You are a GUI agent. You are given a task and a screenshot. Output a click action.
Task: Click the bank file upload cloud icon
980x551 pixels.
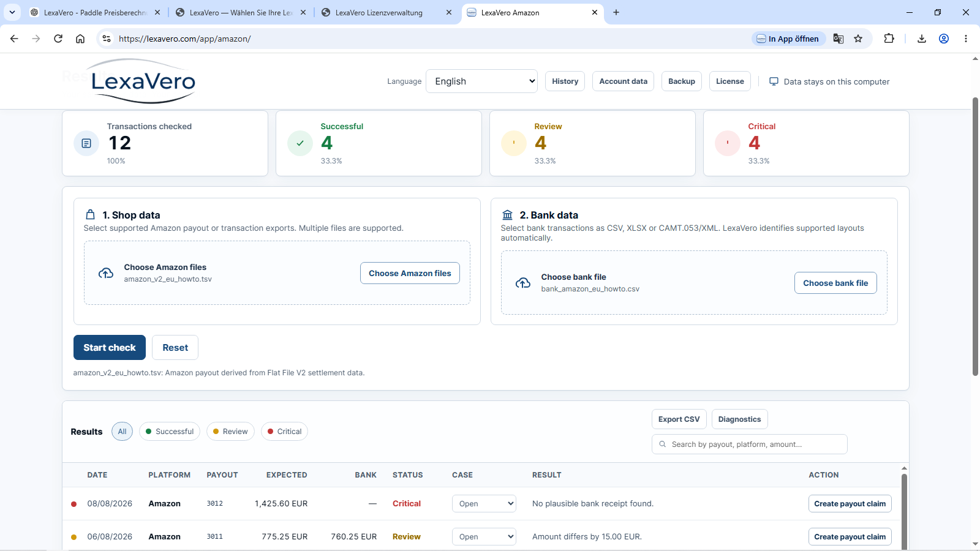pyautogui.click(x=523, y=283)
